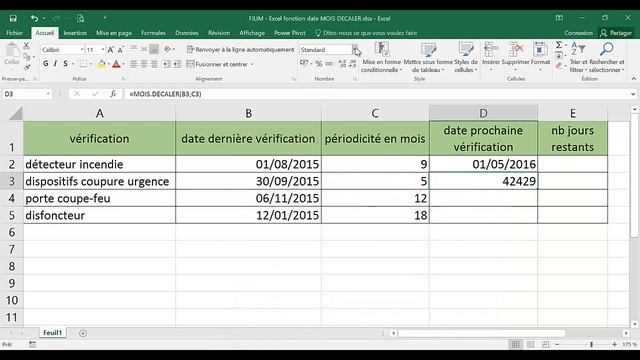Click the AutoSum sigma icon
This screenshot has width=640, height=360.
coord(559,45)
